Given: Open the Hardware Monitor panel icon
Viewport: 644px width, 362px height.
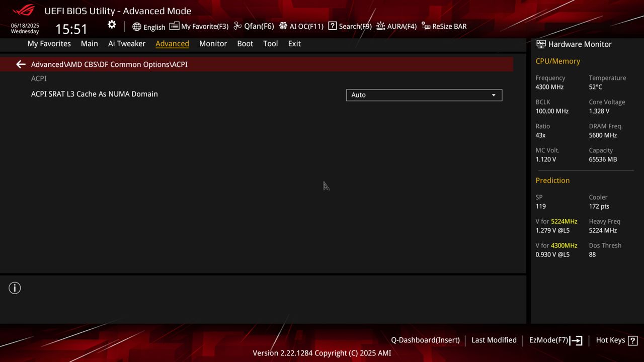Looking at the screenshot, I should click(540, 44).
